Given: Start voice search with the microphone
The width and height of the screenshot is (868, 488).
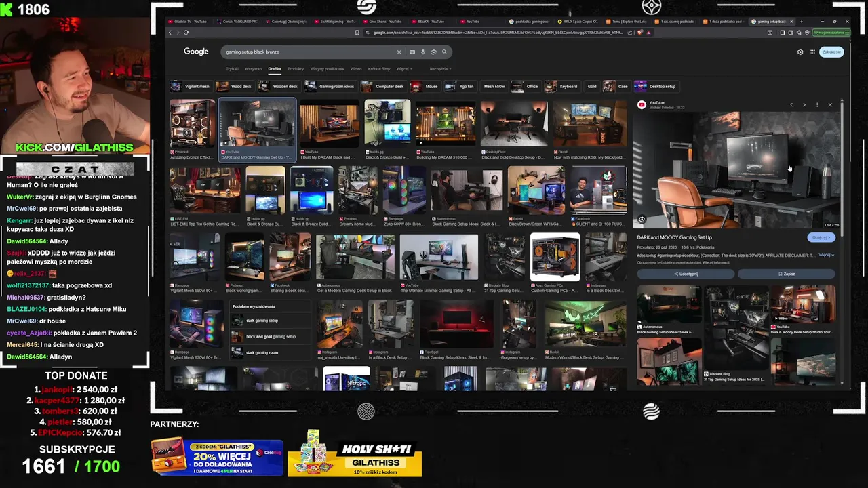Looking at the screenshot, I should pos(422,52).
